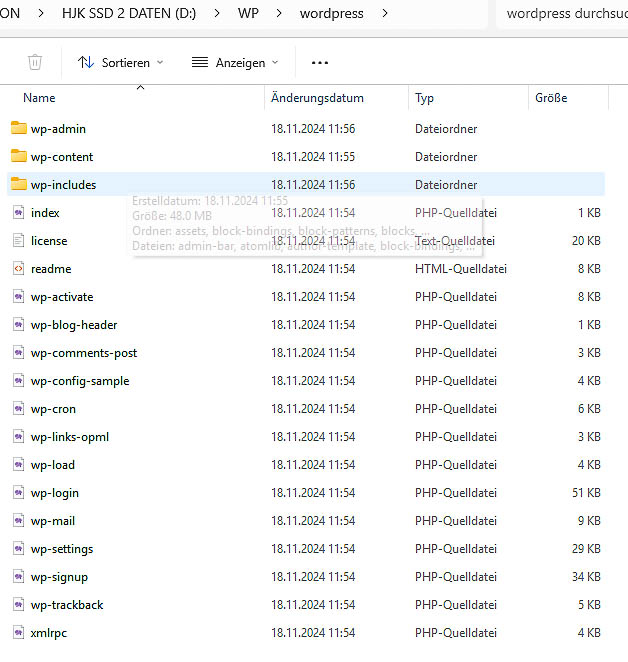Select the wp-settings file name

pos(62,549)
